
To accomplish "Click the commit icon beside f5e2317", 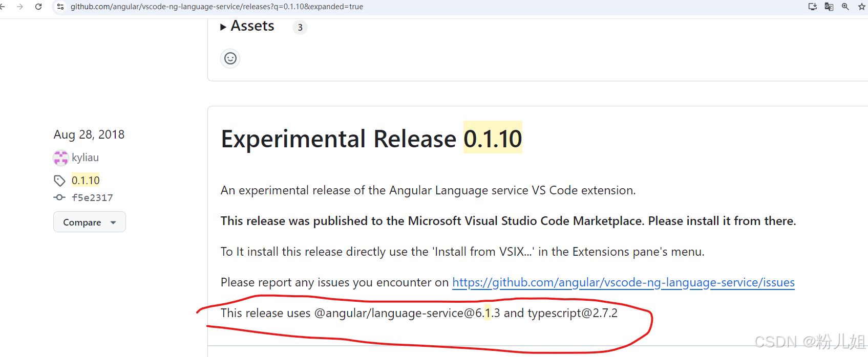I will tap(59, 197).
